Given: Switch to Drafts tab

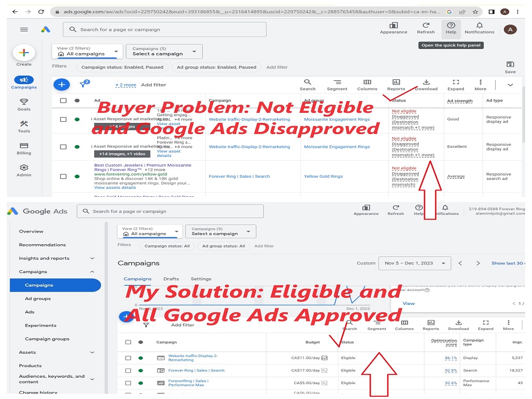Looking at the screenshot, I should pyautogui.click(x=171, y=279).
